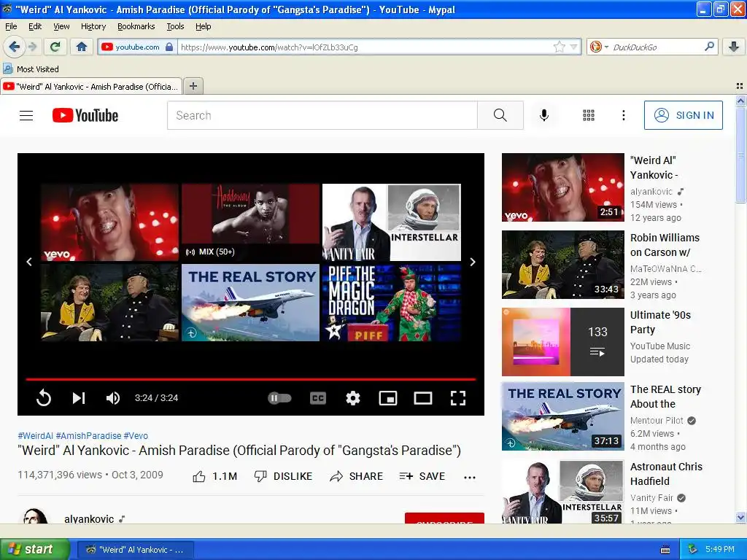747x560 pixels.
Task: Replay the video with the replay icon
Action: tap(43, 397)
